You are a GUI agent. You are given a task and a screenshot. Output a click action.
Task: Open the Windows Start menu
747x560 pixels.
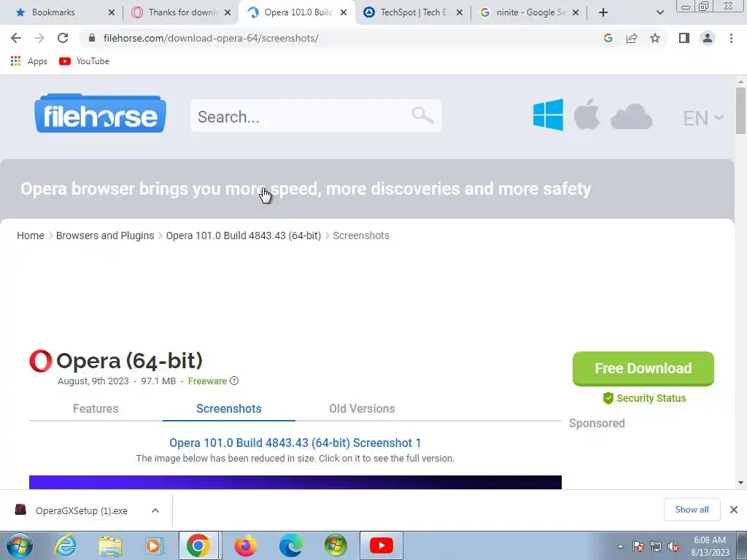tap(19, 545)
